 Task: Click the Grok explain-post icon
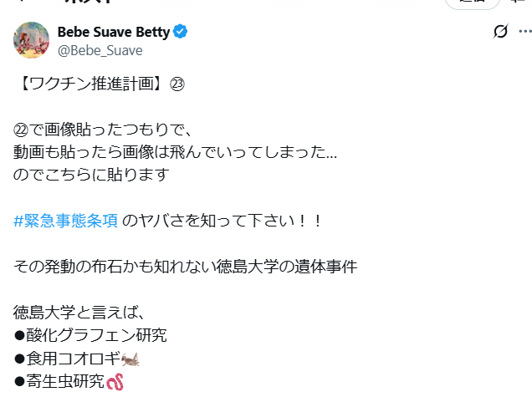[x=500, y=32]
